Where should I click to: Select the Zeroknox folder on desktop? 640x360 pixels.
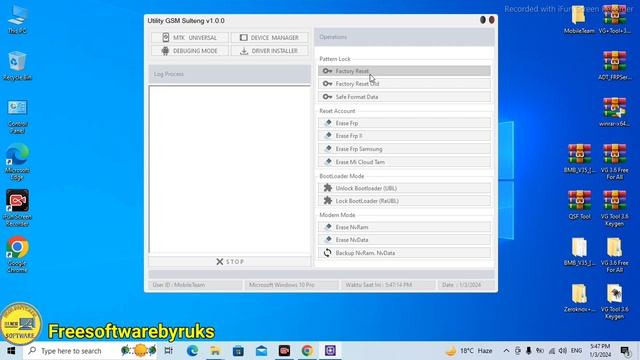pos(579,298)
